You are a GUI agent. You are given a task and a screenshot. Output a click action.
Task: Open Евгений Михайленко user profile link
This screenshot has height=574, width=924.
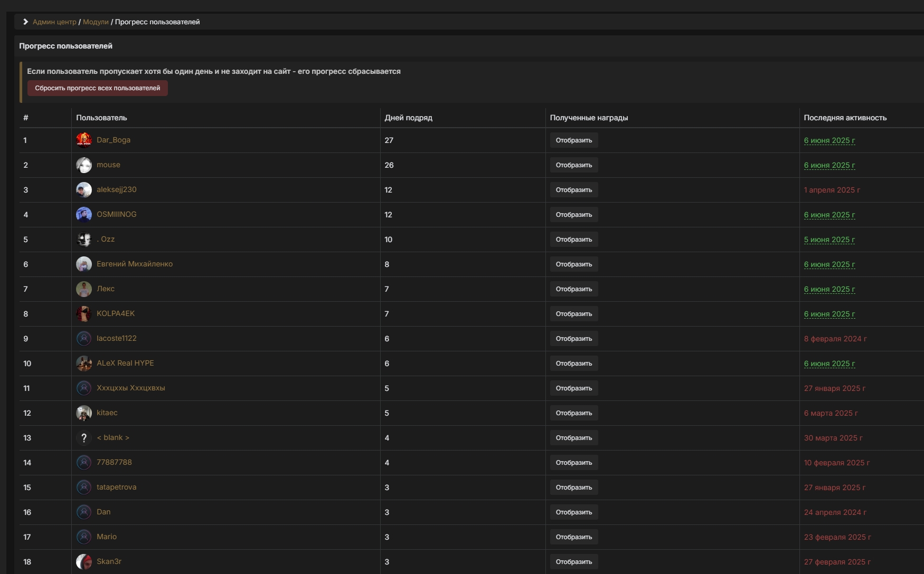(x=135, y=264)
